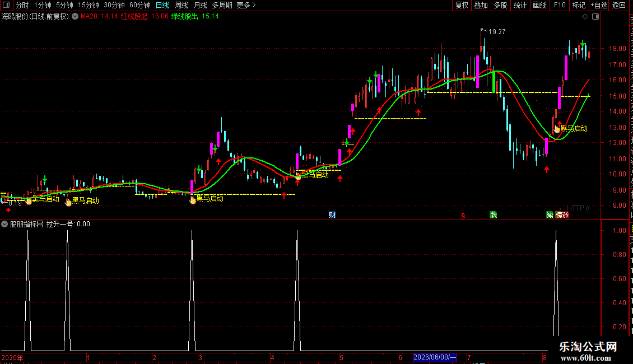Select the 15分钟 period tab
Viewport: 633px width, 364px height.
coord(89,5)
